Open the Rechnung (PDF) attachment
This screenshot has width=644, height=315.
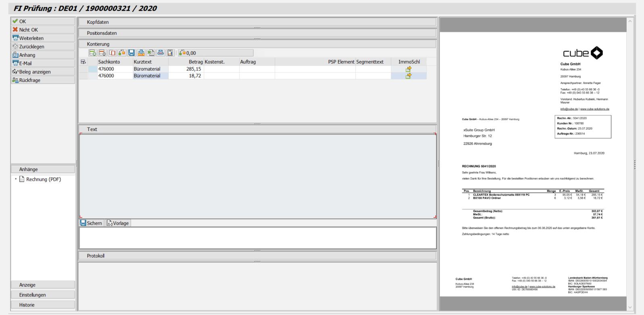tap(44, 179)
